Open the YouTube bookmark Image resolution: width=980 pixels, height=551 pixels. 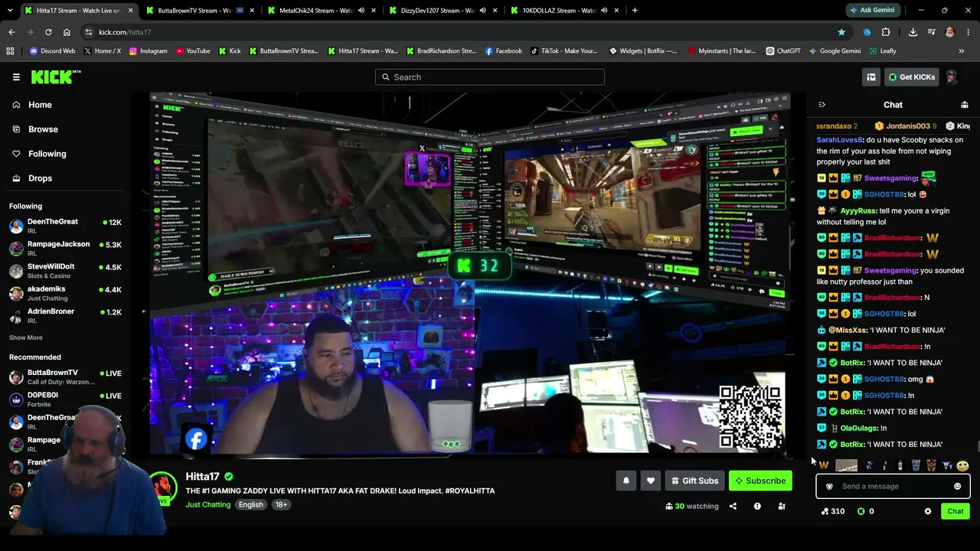point(193,51)
